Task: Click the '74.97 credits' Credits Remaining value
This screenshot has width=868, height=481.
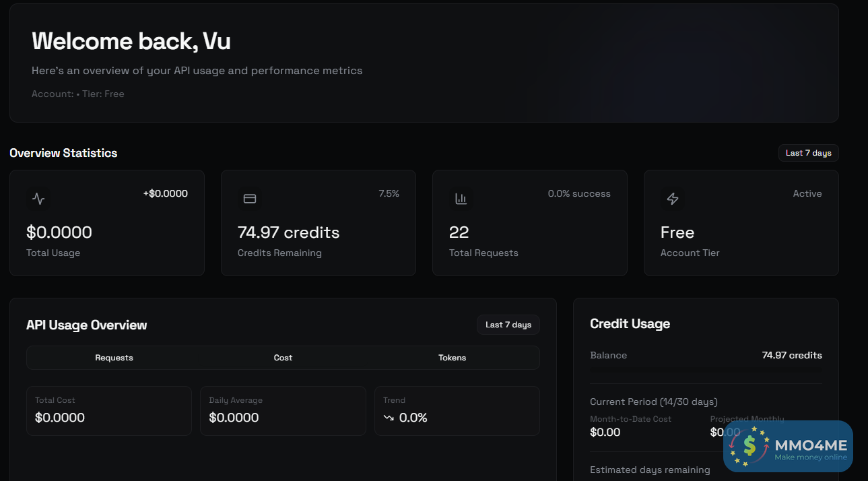Action: (289, 232)
